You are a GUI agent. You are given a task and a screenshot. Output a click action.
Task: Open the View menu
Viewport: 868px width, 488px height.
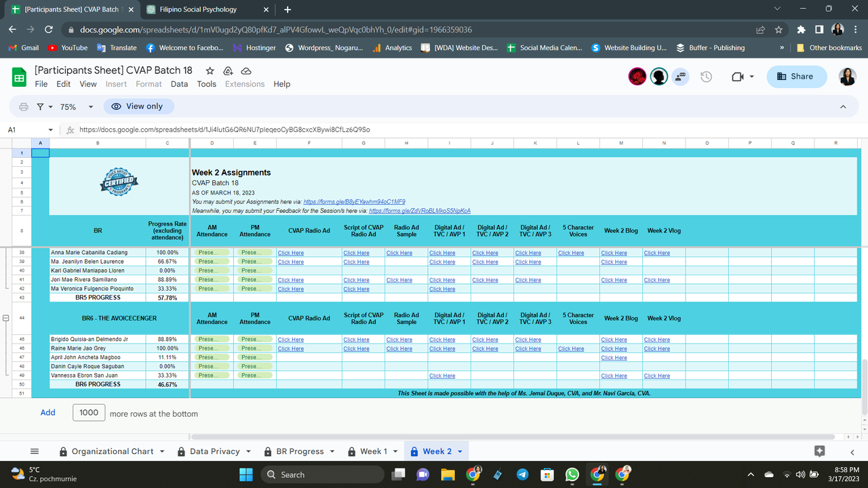[88, 84]
